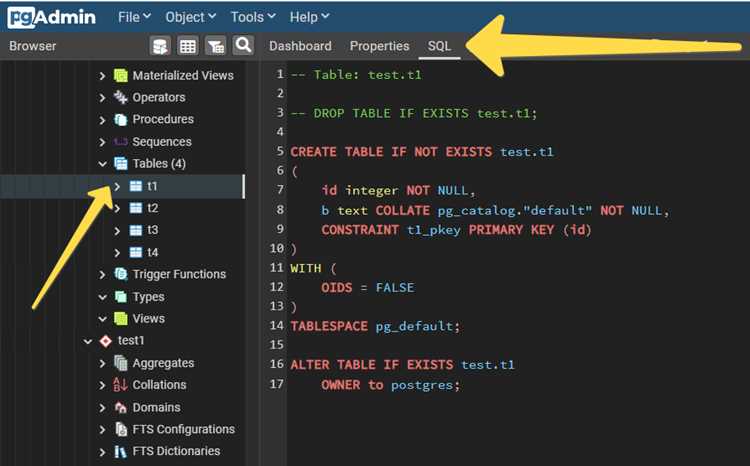Click the t2 table icon
The image size is (750, 466).
(x=136, y=208)
